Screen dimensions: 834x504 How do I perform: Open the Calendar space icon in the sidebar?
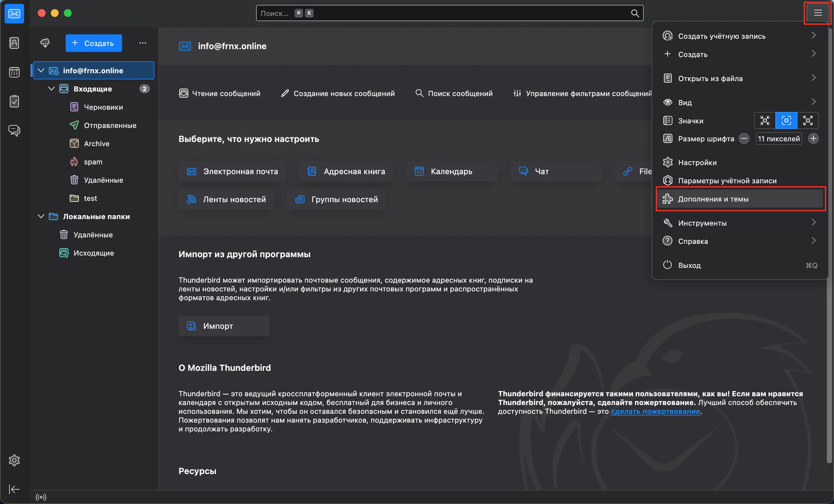click(x=14, y=72)
